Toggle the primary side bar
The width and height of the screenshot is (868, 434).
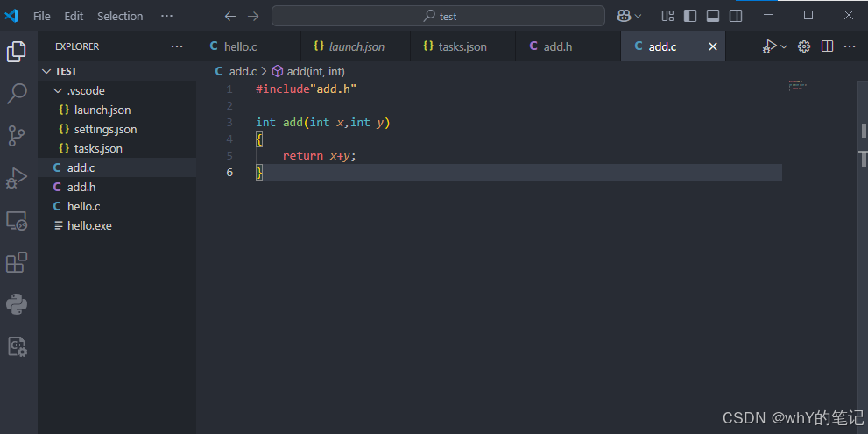coord(690,16)
